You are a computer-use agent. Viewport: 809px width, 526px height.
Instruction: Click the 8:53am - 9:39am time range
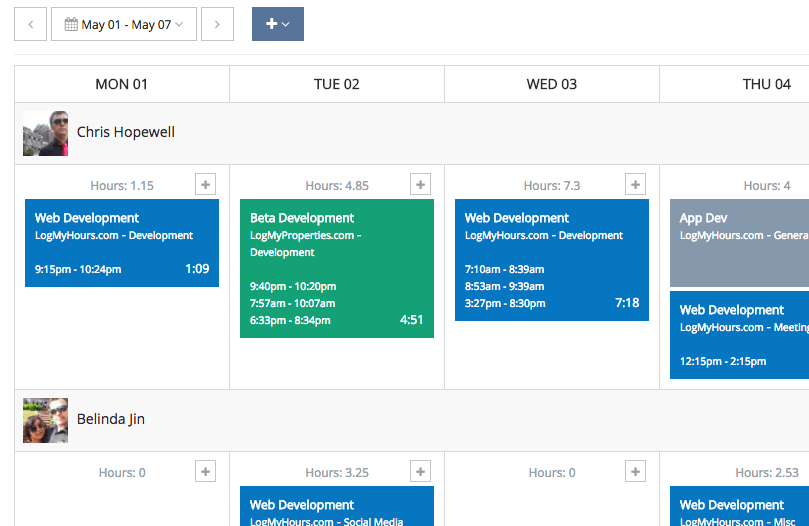[x=504, y=286]
